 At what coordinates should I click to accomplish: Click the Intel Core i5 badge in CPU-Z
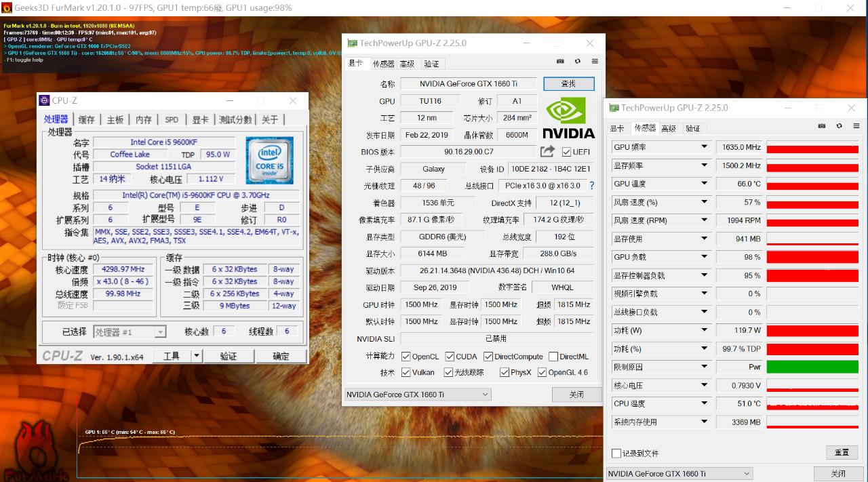coord(270,161)
